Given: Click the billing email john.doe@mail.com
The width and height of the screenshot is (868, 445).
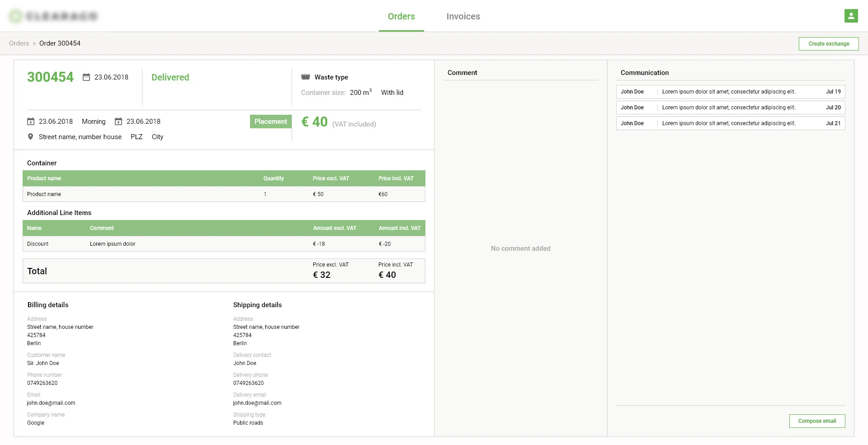Looking at the screenshot, I should pos(51,403).
